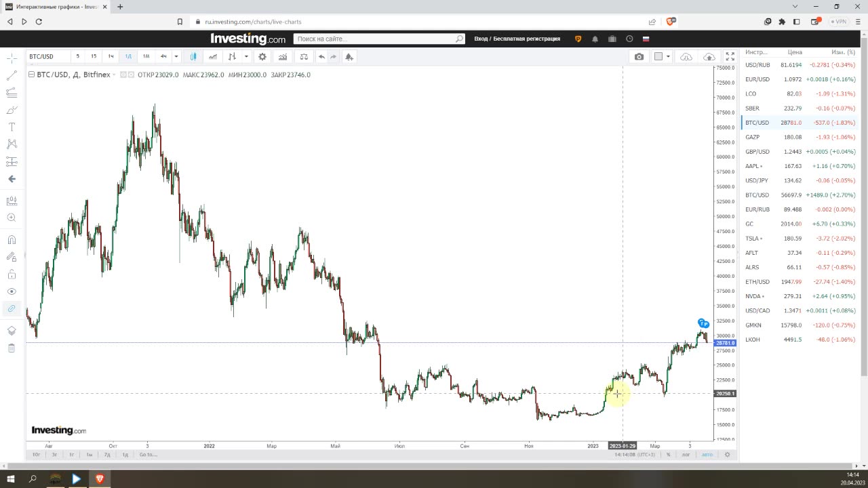
Task: Undo last chart action
Action: click(x=322, y=56)
